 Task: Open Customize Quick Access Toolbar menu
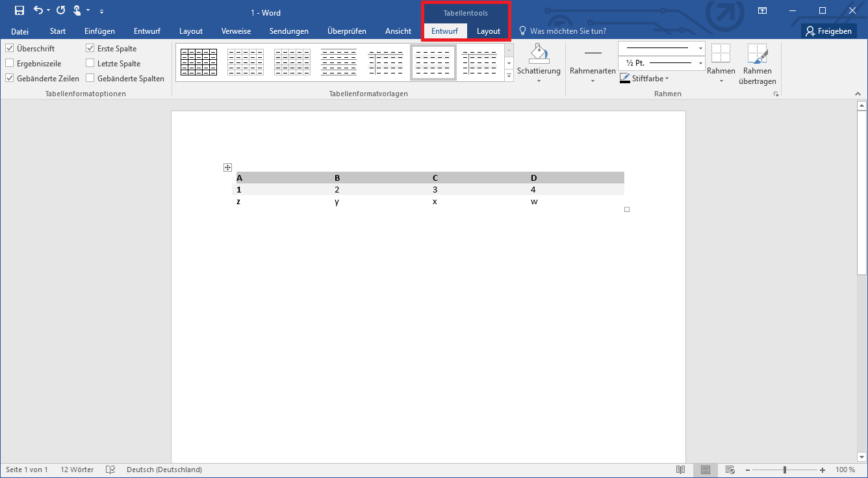point(102,11)
